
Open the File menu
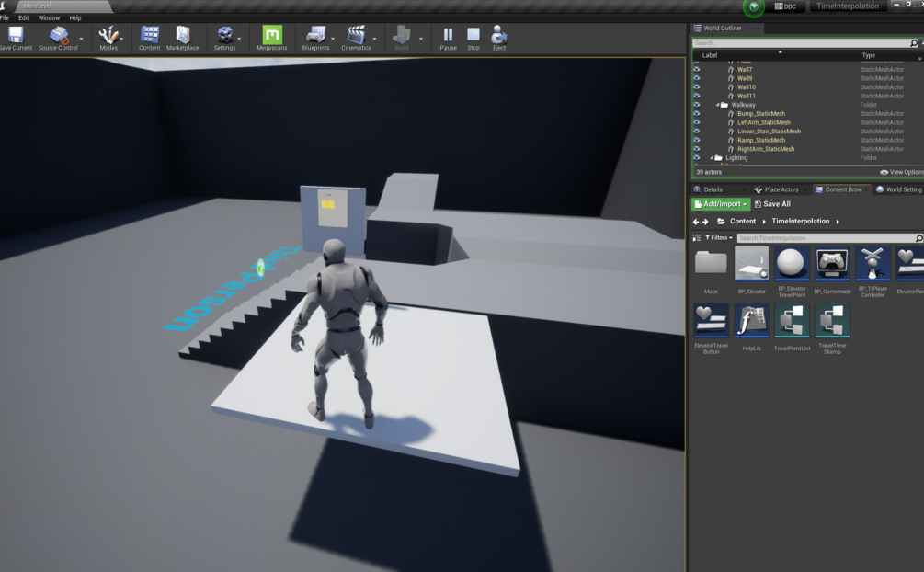coord(5,17)
